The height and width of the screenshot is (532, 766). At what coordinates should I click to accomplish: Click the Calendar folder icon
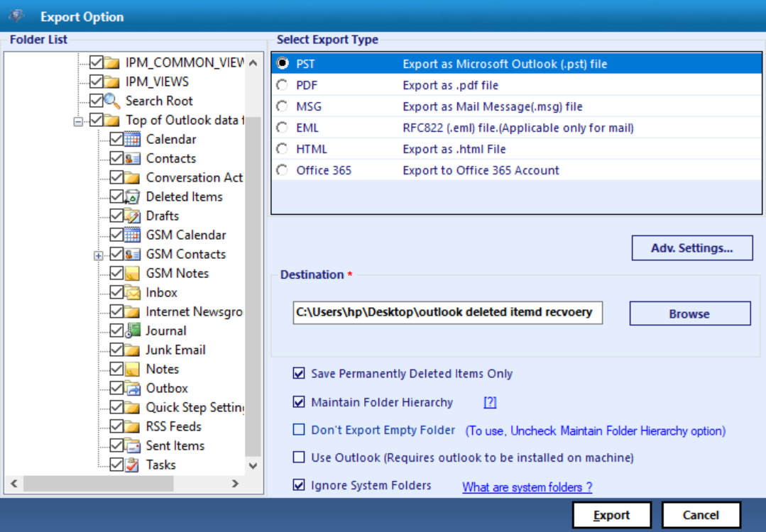tap(132, 140)
